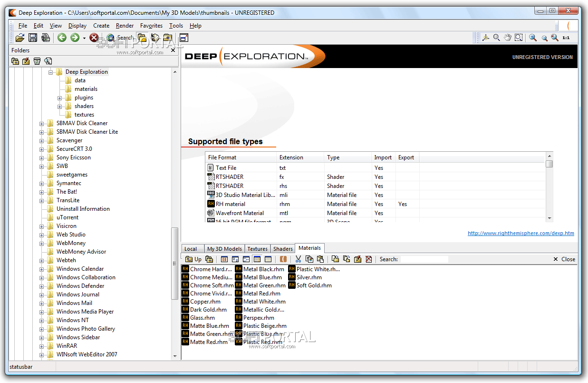Click the Import column header
The height and width of the screenshot is (383, 588).
(x=384, y=157)
